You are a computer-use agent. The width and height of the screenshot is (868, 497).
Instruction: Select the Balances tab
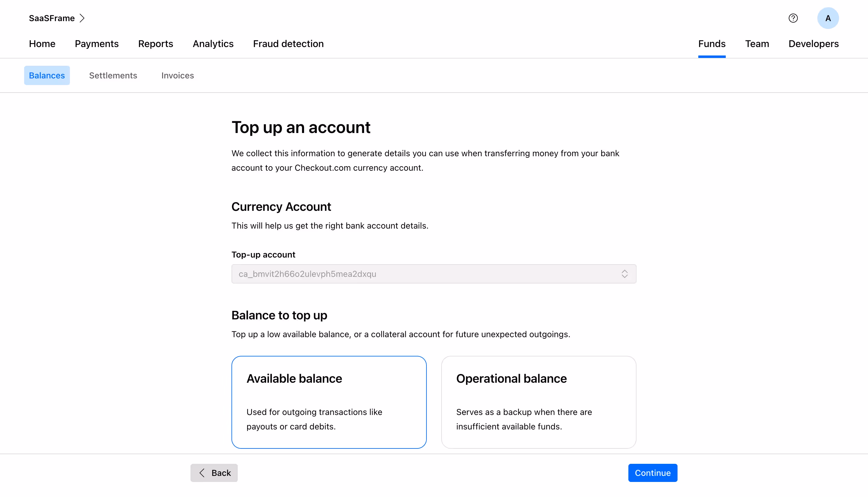click(x=47, y=75)
